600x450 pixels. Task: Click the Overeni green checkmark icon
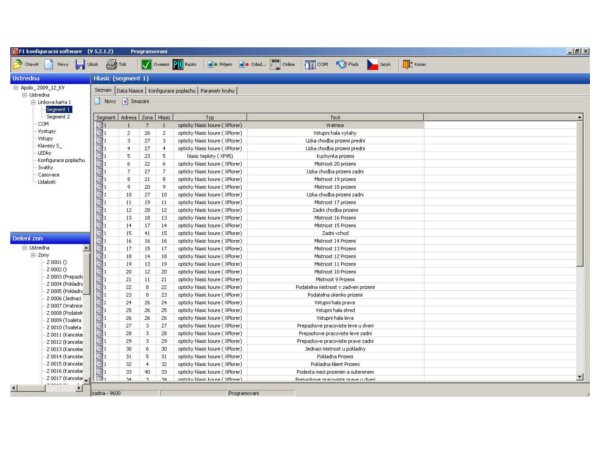[146, 63]
